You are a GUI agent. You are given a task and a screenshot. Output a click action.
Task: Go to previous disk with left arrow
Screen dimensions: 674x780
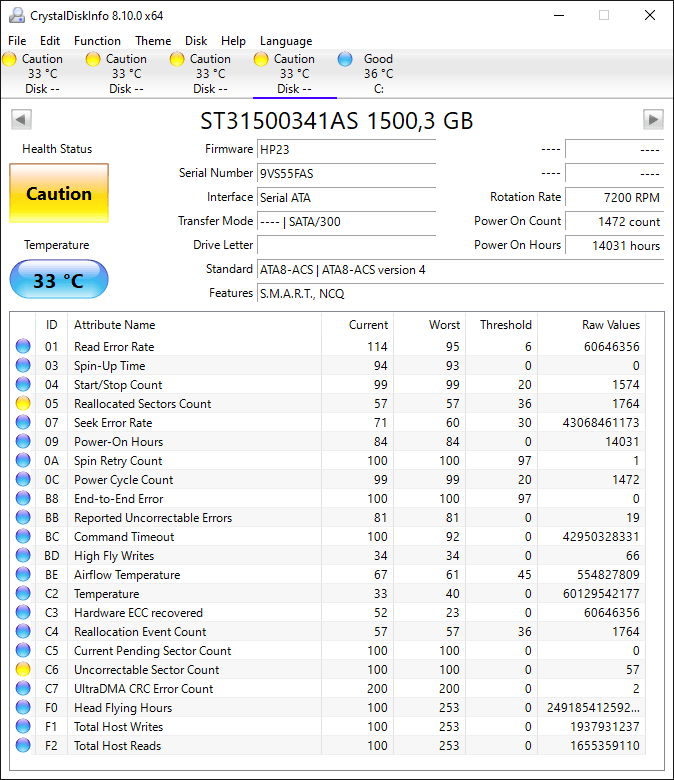(x=21, y=119)
